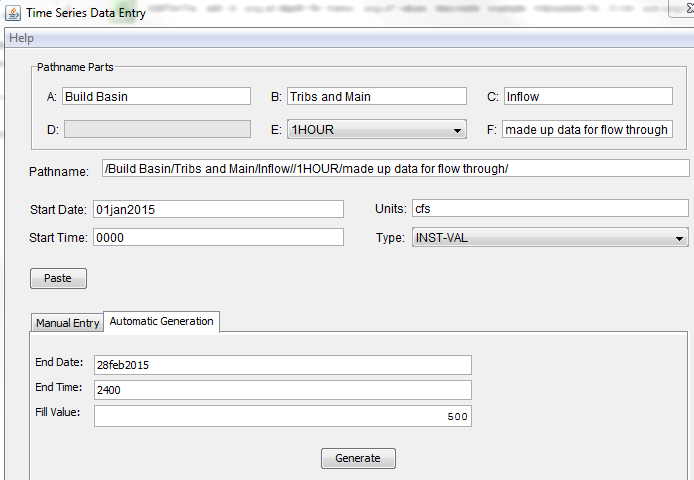The height and width of the screenshot is (480, 694).
Task: Click the End Date field 28feb2015
Action: pyautogui.click(x=283, y=365)
